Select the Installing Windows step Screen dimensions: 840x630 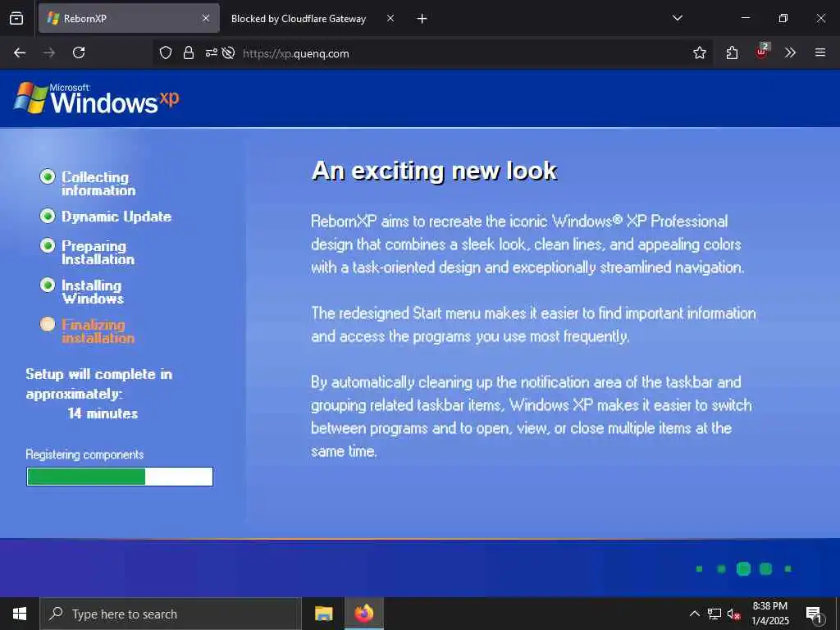pos(82,291)
